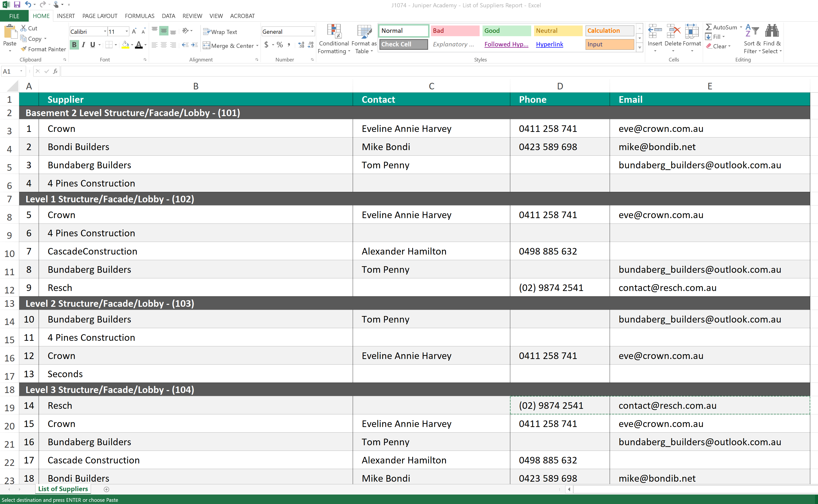818x504 pixels.
Task: Open Format as Table gallery
Action: 364,39
